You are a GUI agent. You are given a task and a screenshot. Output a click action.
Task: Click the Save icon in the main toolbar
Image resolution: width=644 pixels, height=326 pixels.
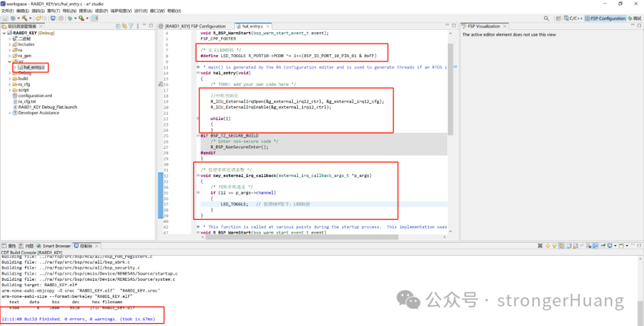(x=5, y=18)
